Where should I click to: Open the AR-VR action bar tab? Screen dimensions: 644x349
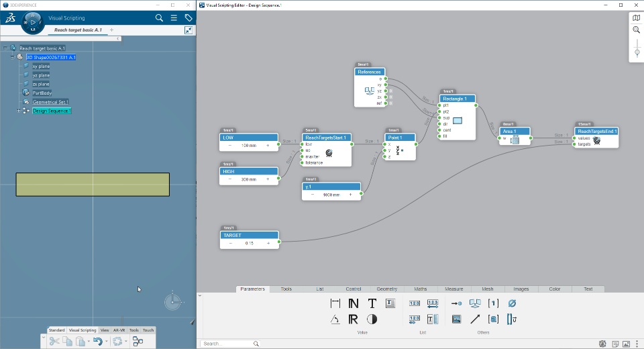119,330
